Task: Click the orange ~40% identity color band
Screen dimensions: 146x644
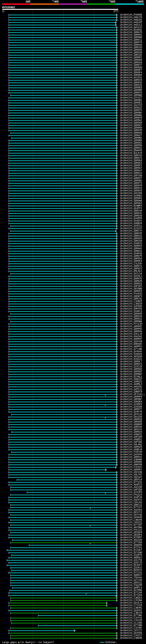Action: [45, 4]
